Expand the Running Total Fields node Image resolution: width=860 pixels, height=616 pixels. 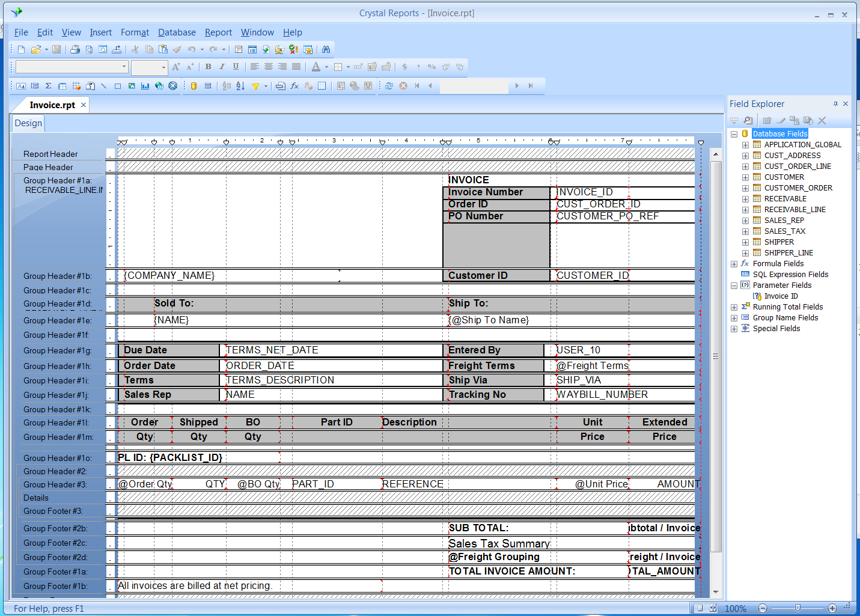pyautogui.click(x=734, y=307)
